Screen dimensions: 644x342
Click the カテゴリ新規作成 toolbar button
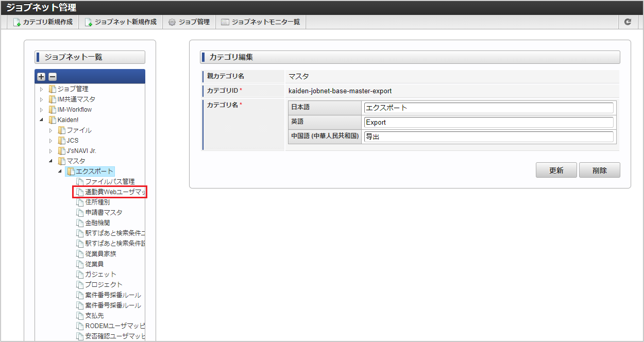[43, 22]
